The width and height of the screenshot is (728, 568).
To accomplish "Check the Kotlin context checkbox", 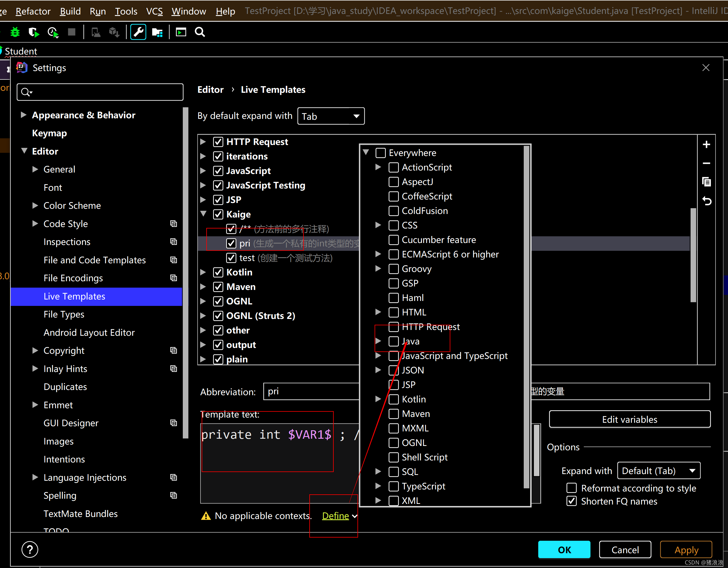I will click(394, 399).
